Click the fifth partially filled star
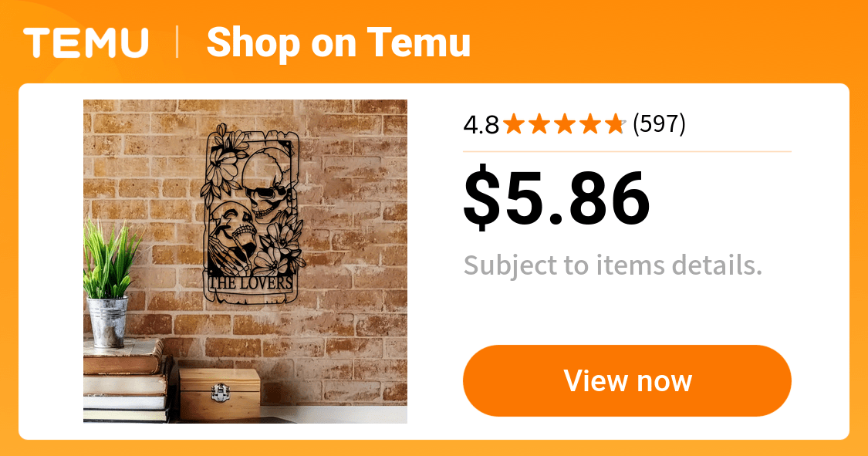Screen dimensions: 868x456 (x=616, y=124)
